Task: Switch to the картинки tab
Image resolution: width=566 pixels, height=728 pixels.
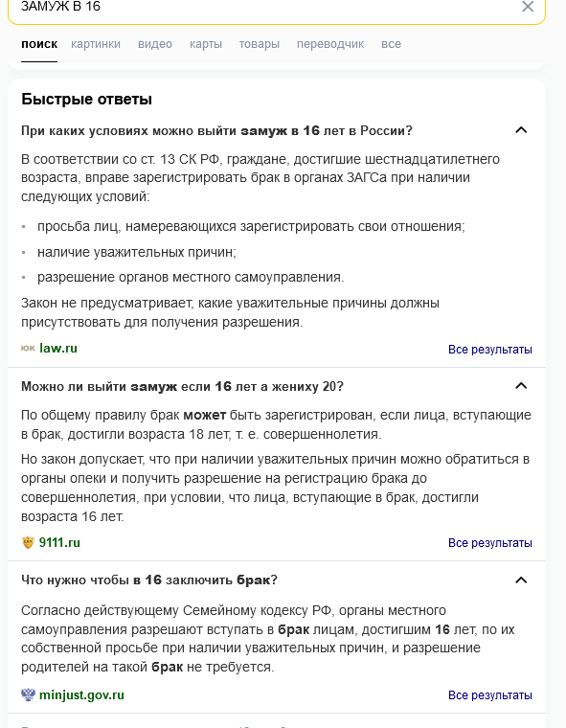Action: 96,44
